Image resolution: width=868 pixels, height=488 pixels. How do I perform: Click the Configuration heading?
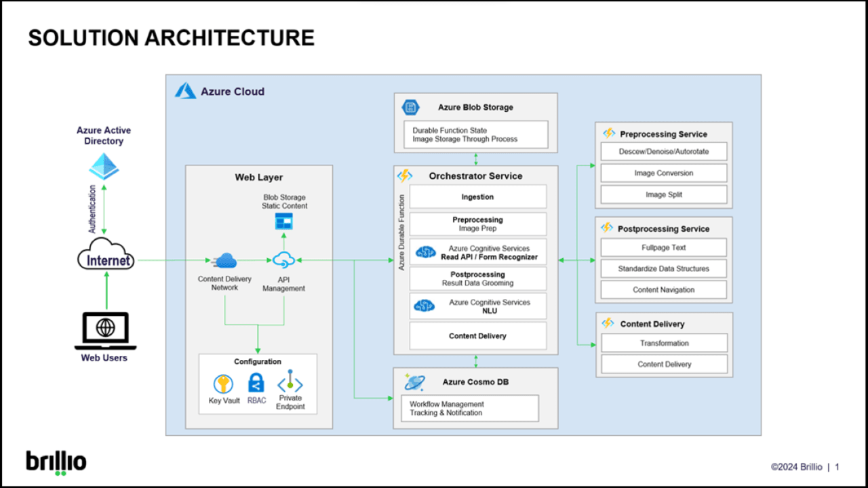coord(258,362)
